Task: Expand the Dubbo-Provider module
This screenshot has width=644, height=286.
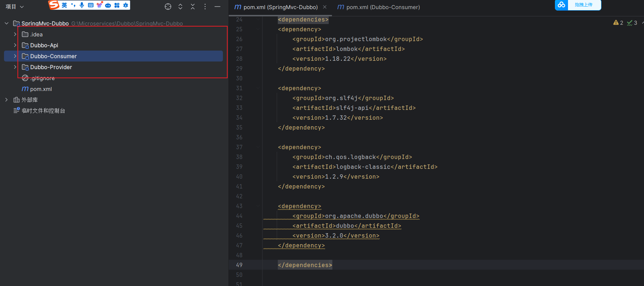Action: click(x=15, y=67)
